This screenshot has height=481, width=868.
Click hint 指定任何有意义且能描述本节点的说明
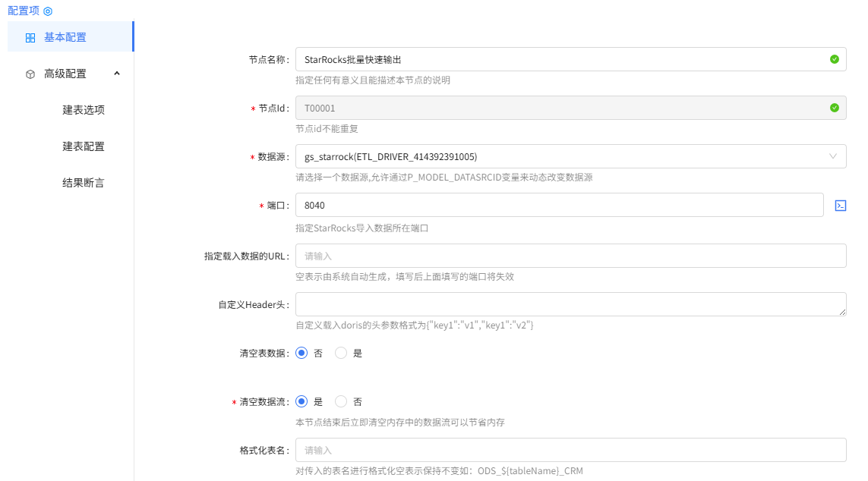pos(373,80)
